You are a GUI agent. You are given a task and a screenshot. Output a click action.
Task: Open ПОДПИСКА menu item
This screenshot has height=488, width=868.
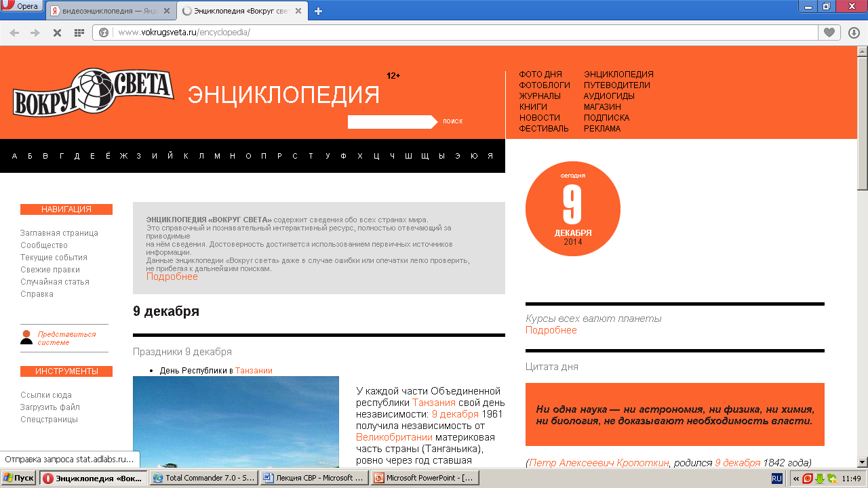[606, 118]
